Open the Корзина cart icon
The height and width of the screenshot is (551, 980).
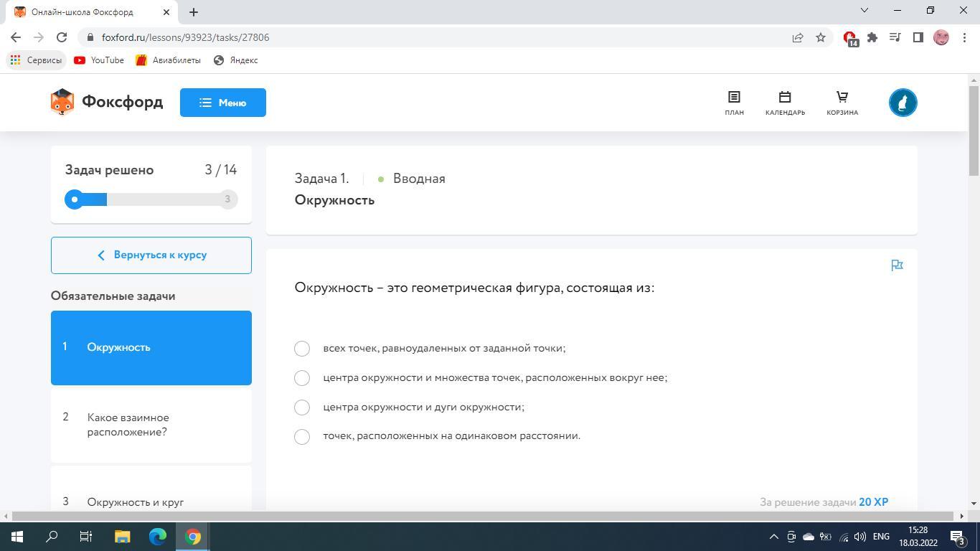842,103
